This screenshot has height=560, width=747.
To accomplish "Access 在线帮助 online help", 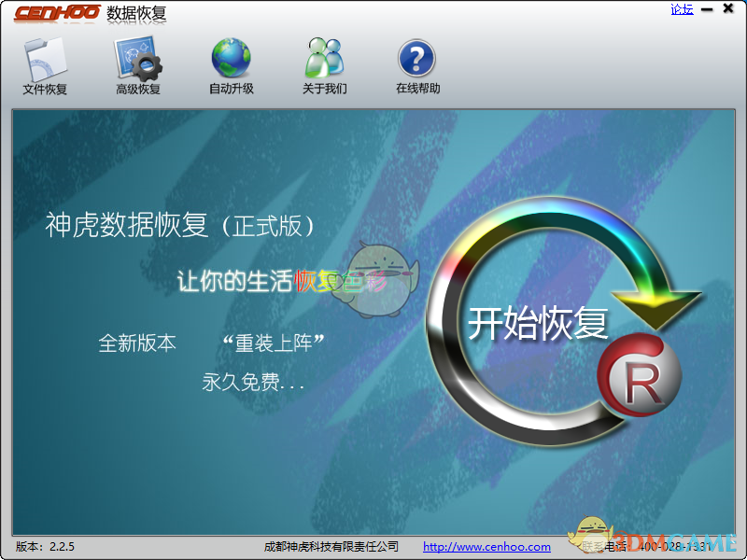I will click(x=416, y=65).
